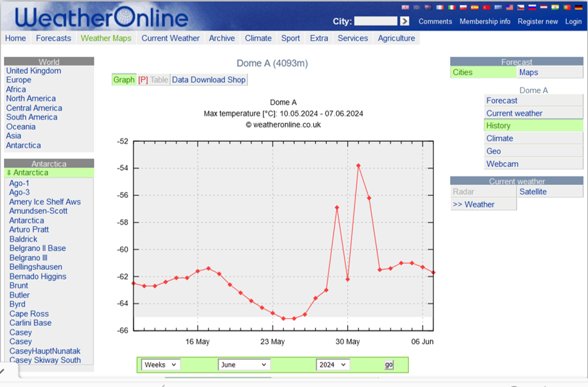Open Dome A Forecast link
This screenshot has height=387, width=588.
[x=533, y=101]
